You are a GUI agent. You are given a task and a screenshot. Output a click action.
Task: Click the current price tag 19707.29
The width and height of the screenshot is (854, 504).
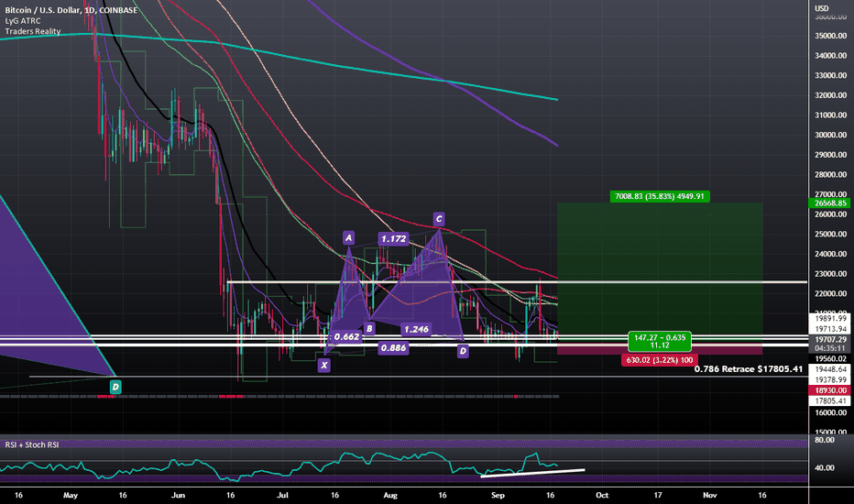click(x=831, y=339)
